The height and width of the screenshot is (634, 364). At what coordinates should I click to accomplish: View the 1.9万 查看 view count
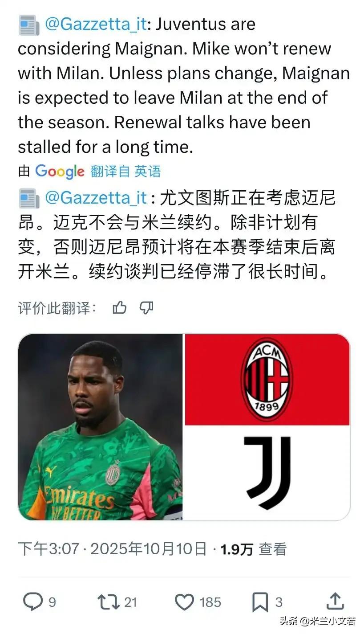(x=254, y=549)
